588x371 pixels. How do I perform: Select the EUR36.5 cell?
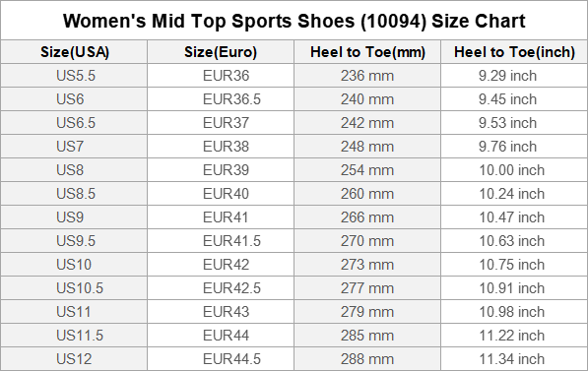(221, 99)
